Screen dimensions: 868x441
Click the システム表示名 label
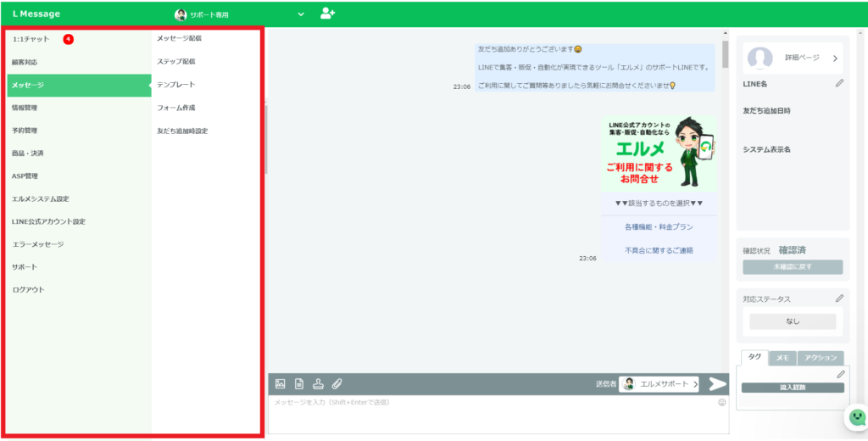[x=766, y=149]
